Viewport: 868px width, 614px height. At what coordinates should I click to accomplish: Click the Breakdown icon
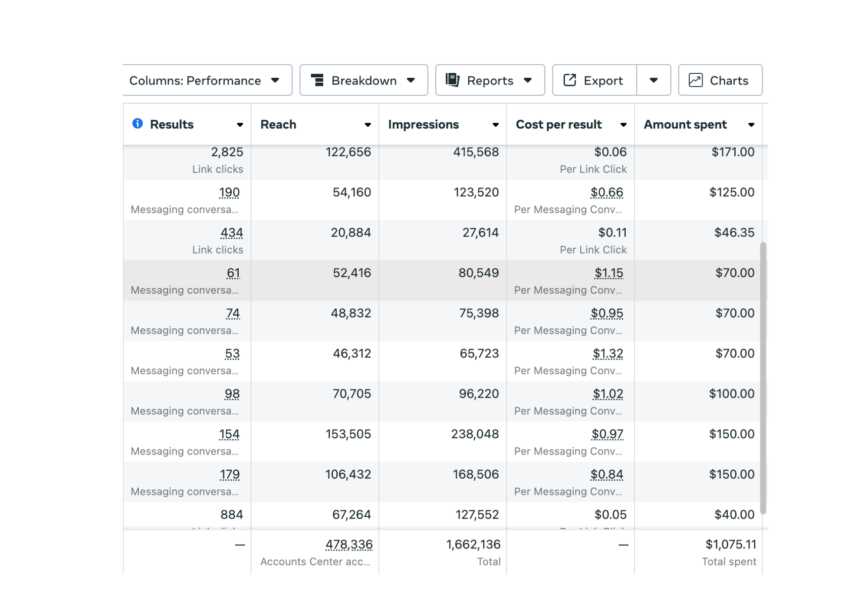(x=318, y=80)
